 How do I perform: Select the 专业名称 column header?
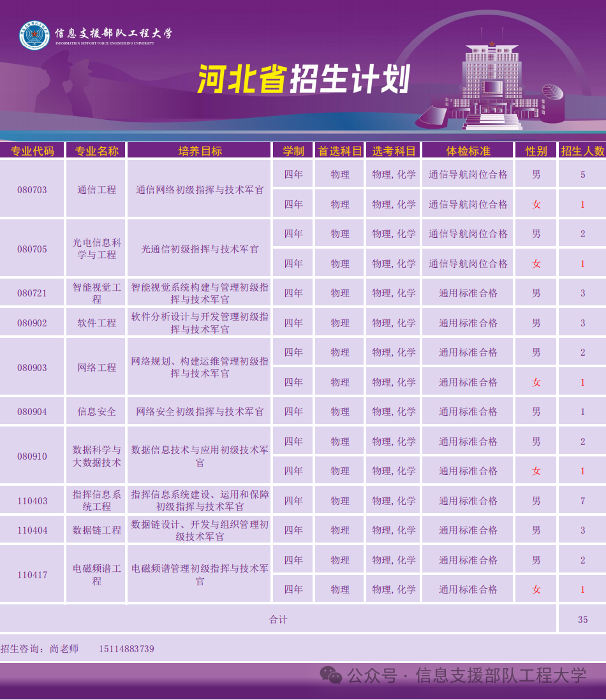96,151
